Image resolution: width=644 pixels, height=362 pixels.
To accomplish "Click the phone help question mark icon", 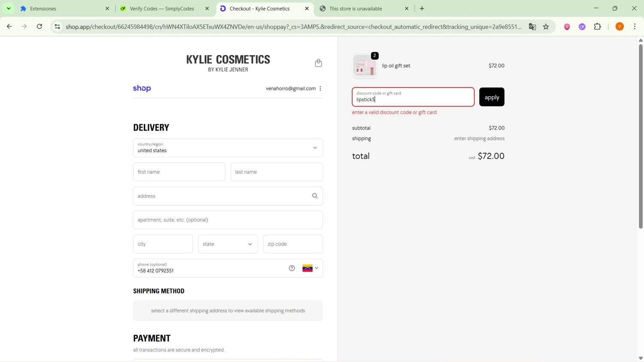I will coord(292,268).
